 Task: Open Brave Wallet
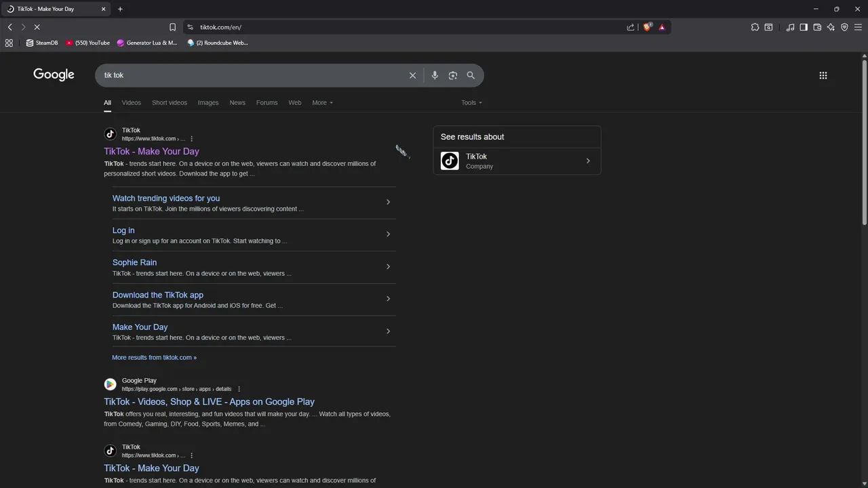click(x=817, y=27)
